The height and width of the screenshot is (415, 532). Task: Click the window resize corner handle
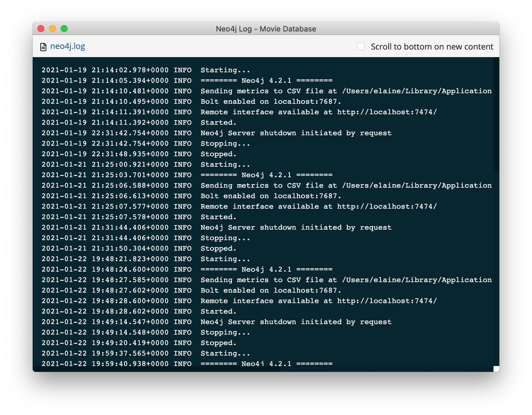click(496, 369)
